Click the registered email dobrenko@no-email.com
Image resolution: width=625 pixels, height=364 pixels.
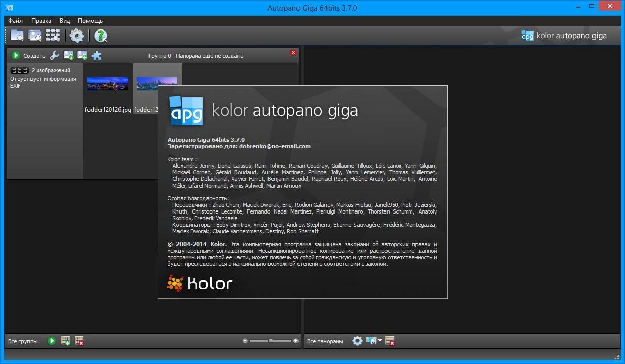coord(275,146)
